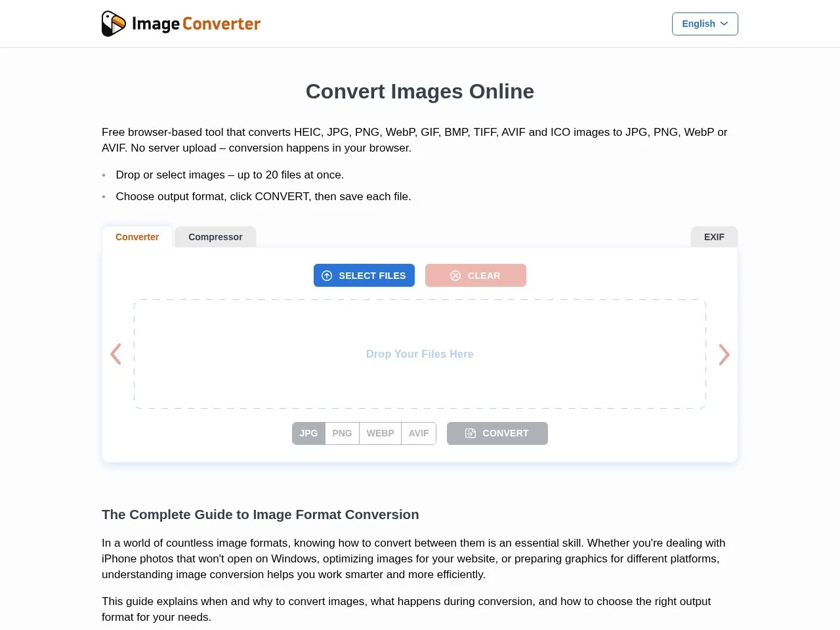Choose WEBP from the format selector group
This screenshot has width=840, height=630.
[x=380, y=433]
